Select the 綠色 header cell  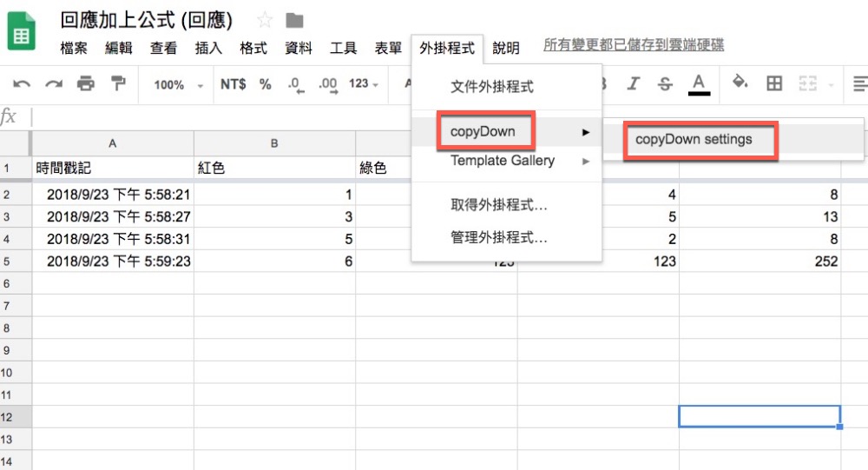tap(385, 168)
